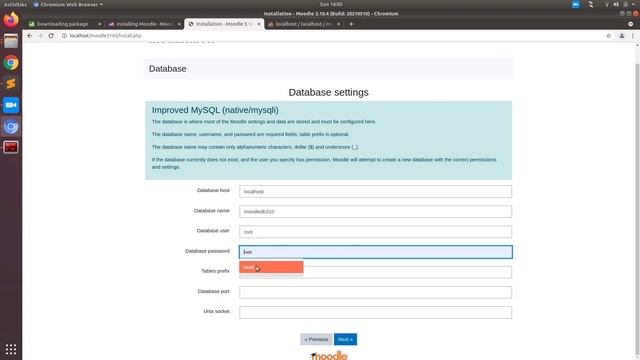Image resolution: width=640 pixels, height=360 pixels.
Task: Launch Google Chrome from the dock
Action: [x=11, y=62]
